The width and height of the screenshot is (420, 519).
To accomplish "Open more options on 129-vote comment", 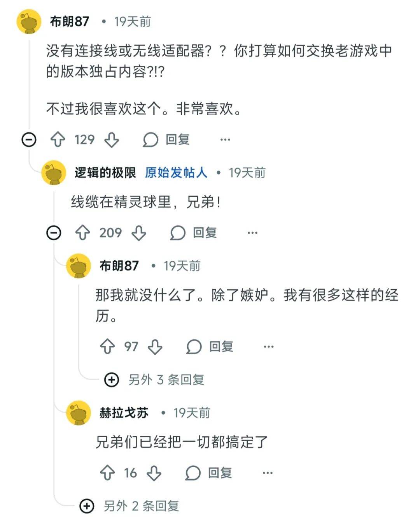I will (x=225, y=139).
